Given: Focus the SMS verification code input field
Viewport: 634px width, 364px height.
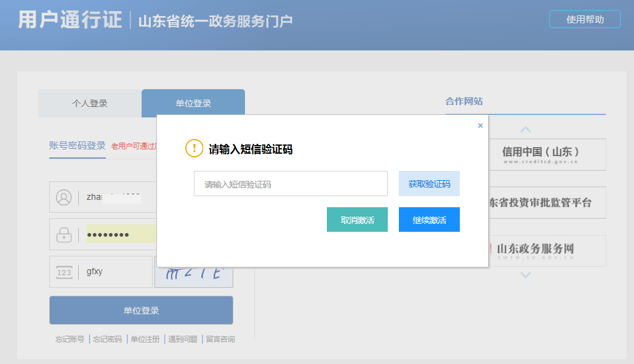Looking at the screenshot, I should (x=290, y=183).
